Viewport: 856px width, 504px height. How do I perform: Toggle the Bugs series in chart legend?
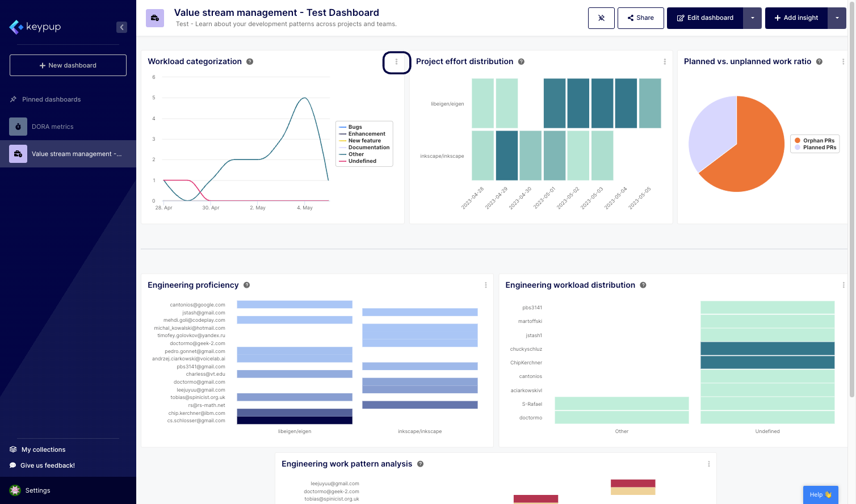(x=355, y=127)
